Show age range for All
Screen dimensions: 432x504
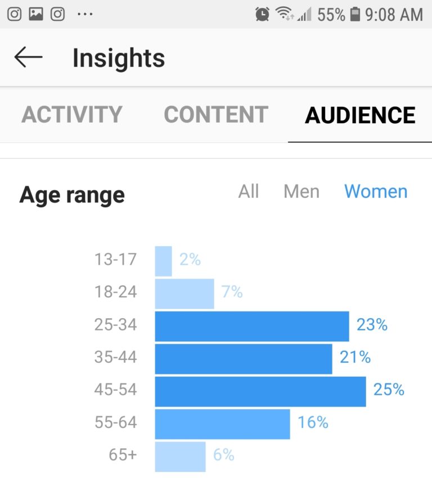249,191
